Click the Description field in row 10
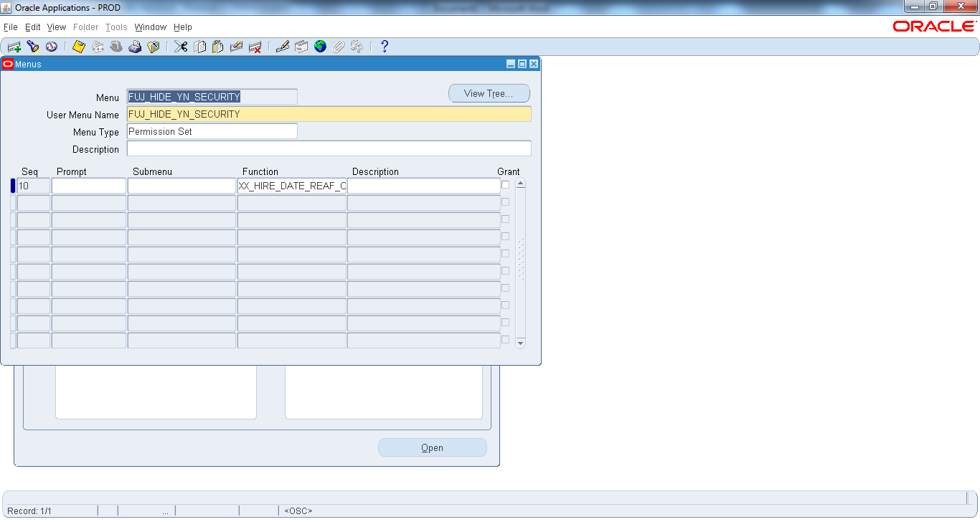Image resolution: width=980 pixels, height=522 pixels. [424, 186]
